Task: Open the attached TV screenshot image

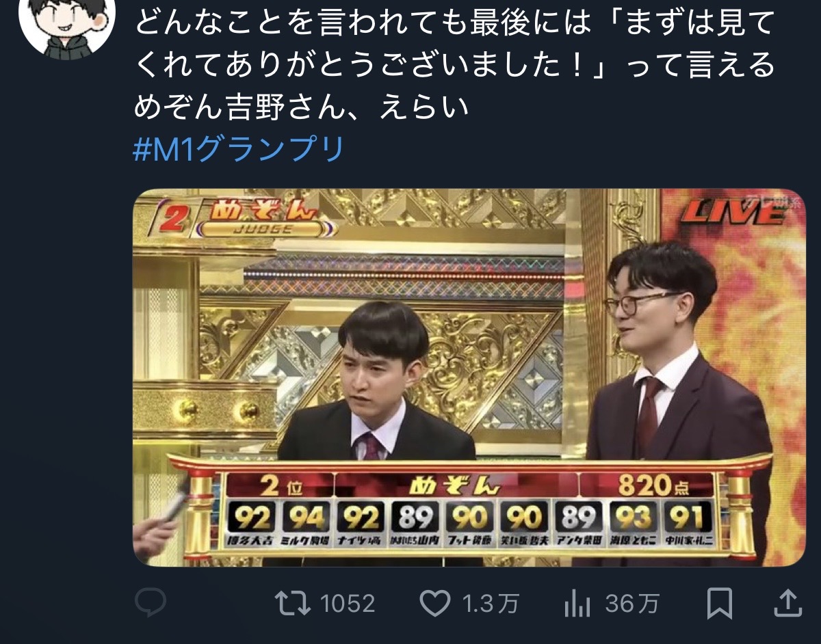Action: pyautogui.click(x=469, y=377)
